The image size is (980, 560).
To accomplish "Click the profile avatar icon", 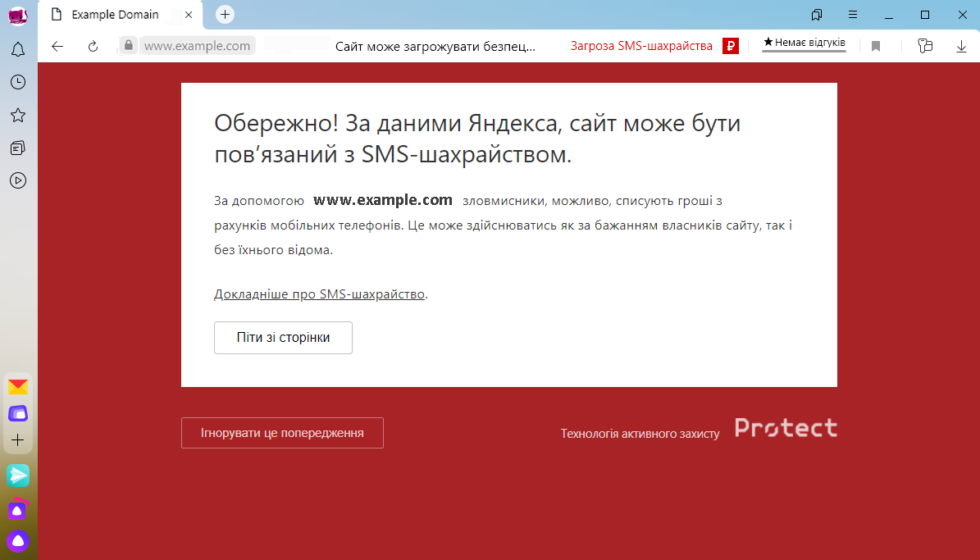I will [18, 16].
